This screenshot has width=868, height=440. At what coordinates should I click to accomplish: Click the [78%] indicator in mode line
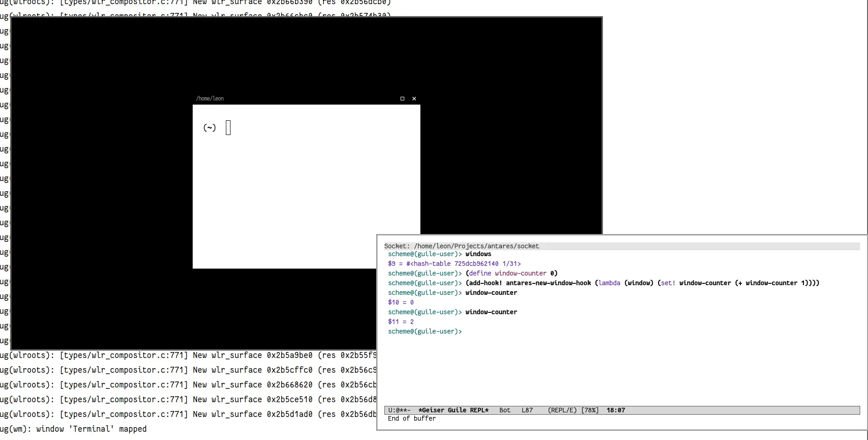[x=590, y=410]
